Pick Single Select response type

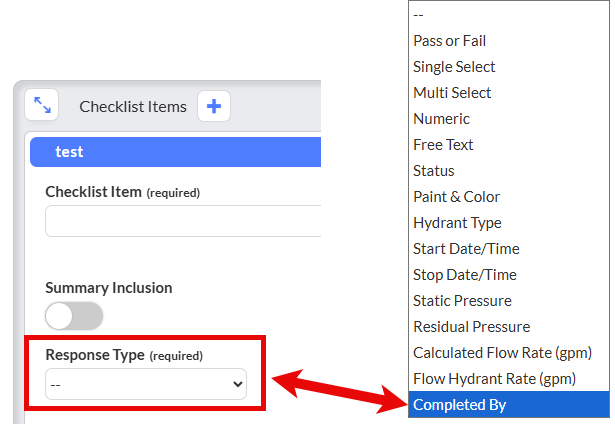(x=508, y=67)
